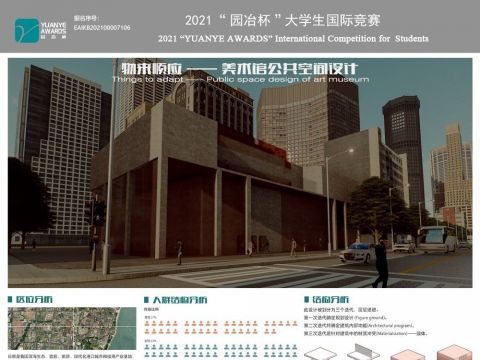Click the English line 'International Competition for Students'
The image size is (480, 360).
tap(352, 39)
